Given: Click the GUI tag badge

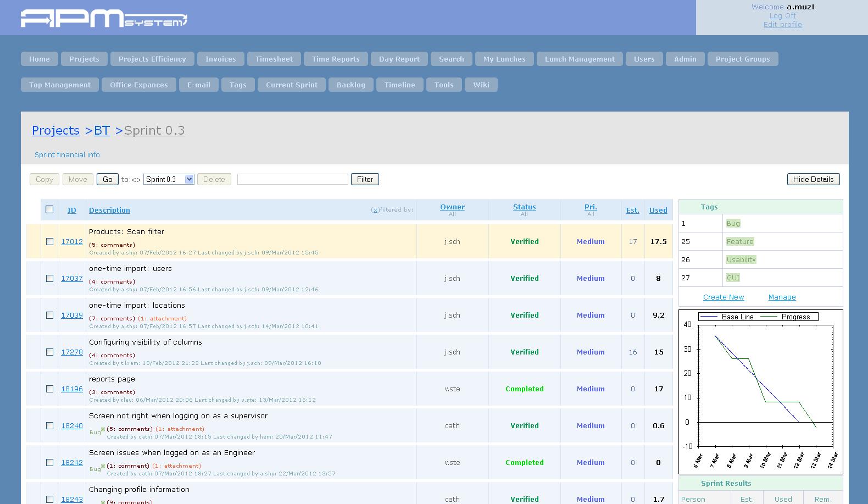Looking at the screenshot, I should coord(733,278).
